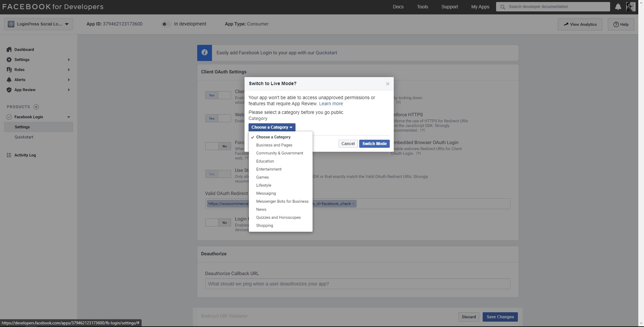Click the developer documentation search field
The image size is (644, 327).
[553, 7]
